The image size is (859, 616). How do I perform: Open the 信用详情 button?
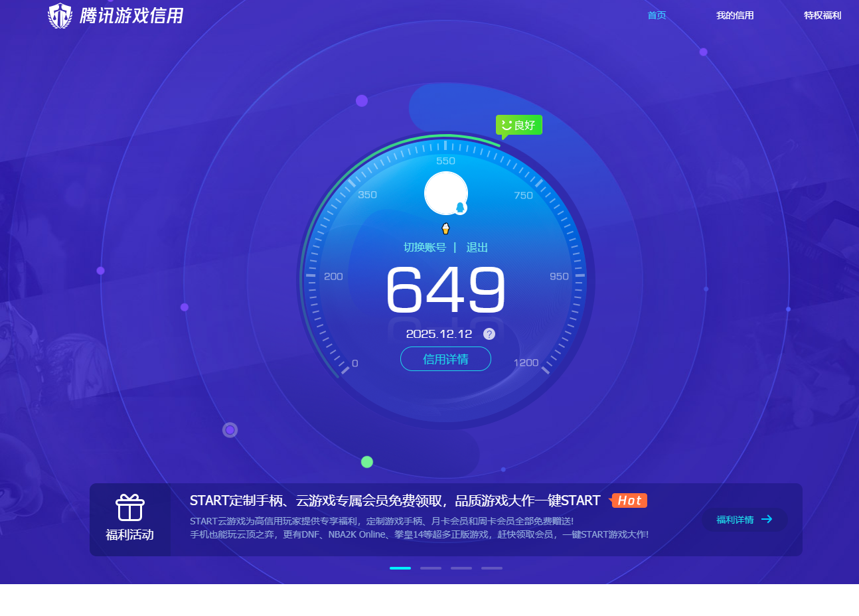click(445, 359)
